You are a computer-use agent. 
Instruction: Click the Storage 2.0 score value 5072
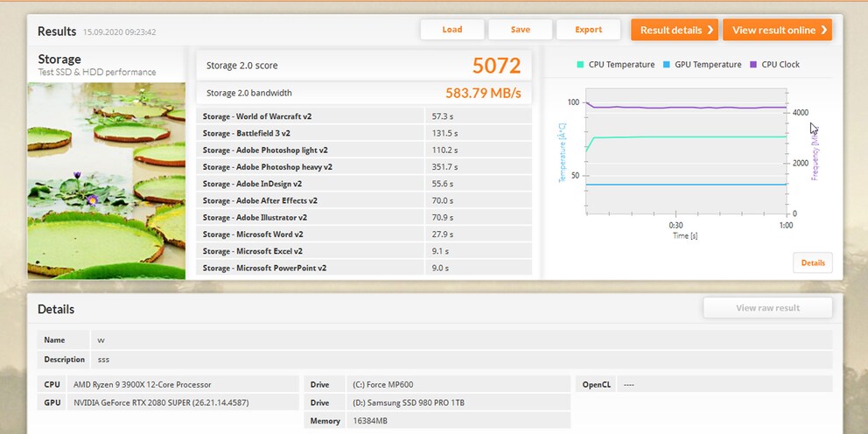[496, 66]
